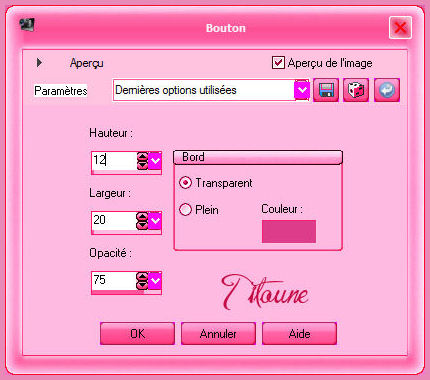The image size is (430, 380).
Task: Decrease the Largeur value with down spinner
Action: (x=142, y=225)
